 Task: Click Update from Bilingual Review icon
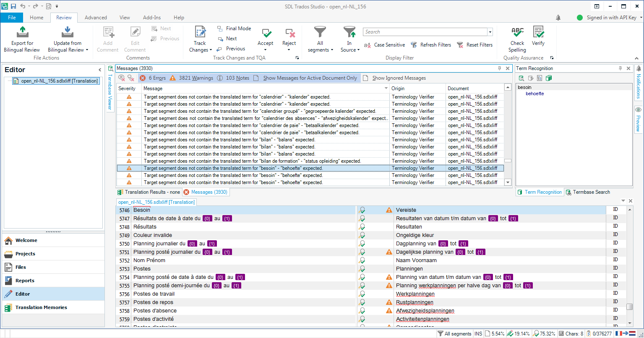[68, 32]
